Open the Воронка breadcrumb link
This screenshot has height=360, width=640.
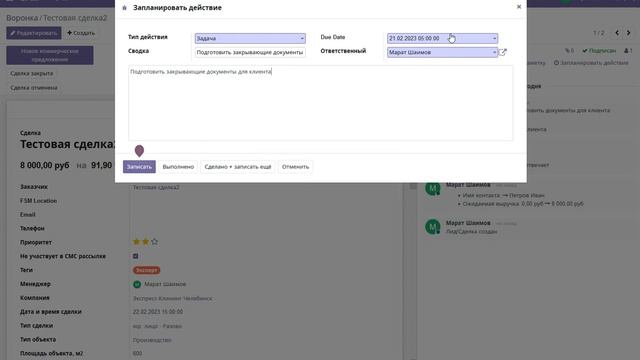click(x=22, y=18)
